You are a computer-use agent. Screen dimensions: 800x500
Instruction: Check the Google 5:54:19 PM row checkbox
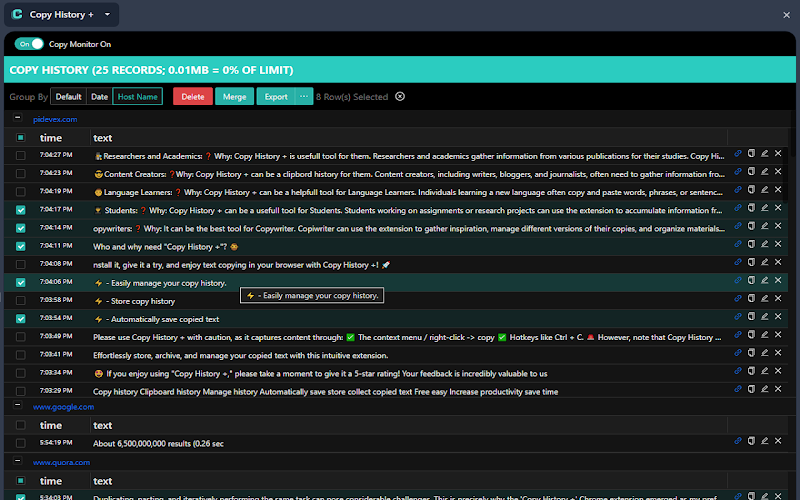tap(20, 443)
